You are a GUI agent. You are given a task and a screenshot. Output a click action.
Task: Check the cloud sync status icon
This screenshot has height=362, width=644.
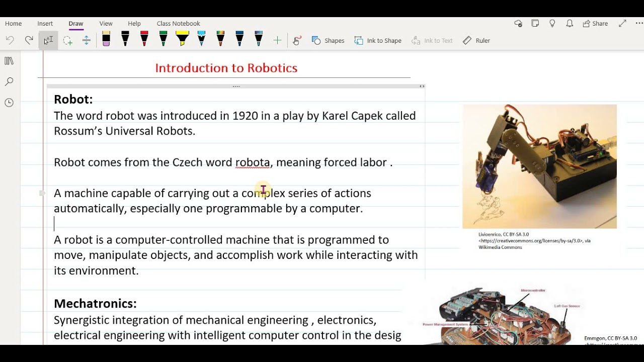point(518,24)
